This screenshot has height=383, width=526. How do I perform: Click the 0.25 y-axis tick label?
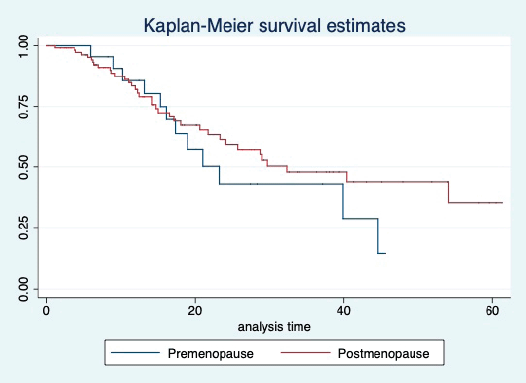(24, 228)
